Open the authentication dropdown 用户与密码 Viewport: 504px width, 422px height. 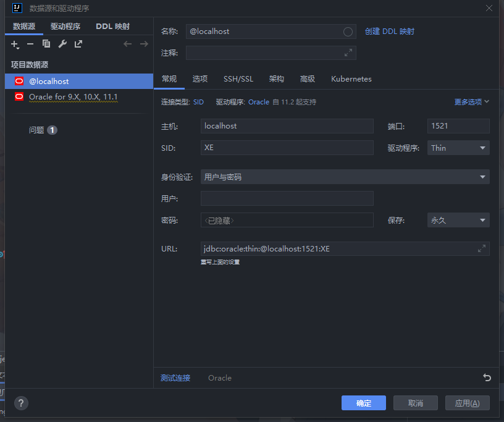coord(345,177)
